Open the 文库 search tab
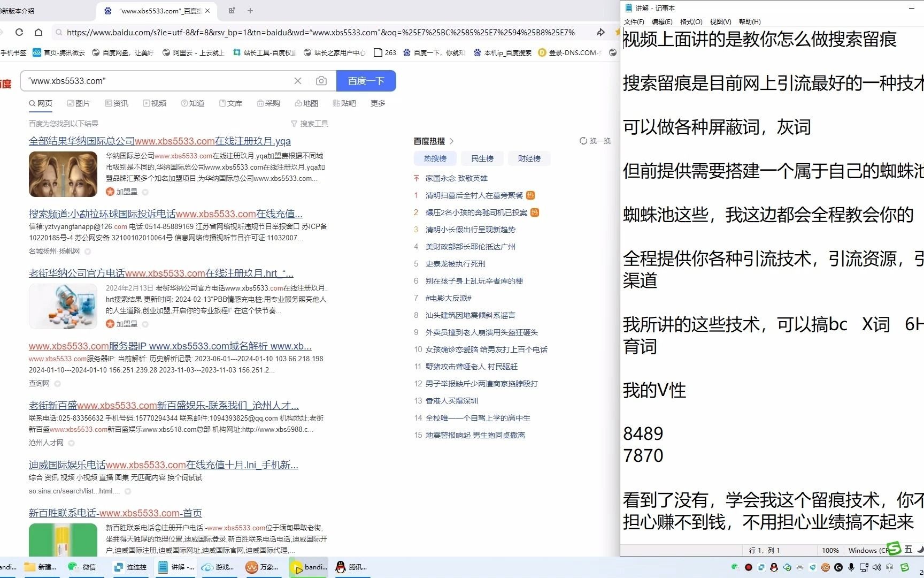Image resolution: width=924 pixels, height=578 pixels. [230, 103]
